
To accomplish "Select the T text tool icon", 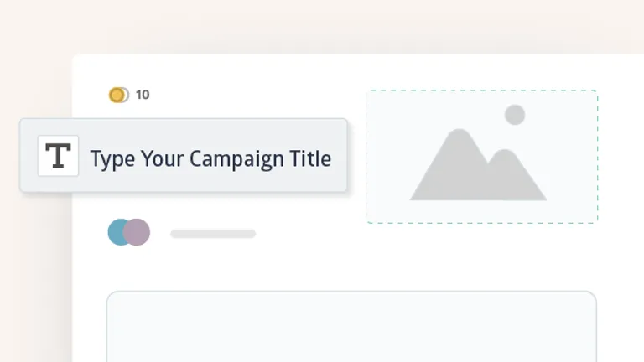I will (x=58, y=156).
